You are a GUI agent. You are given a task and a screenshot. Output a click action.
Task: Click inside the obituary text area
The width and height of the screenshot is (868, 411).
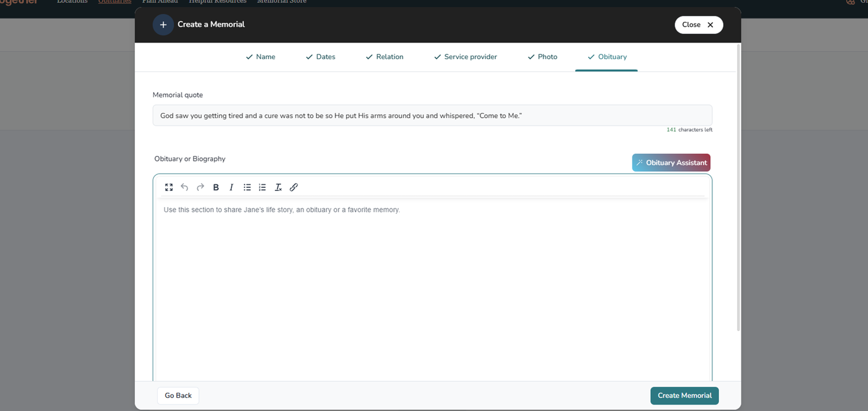432,284
